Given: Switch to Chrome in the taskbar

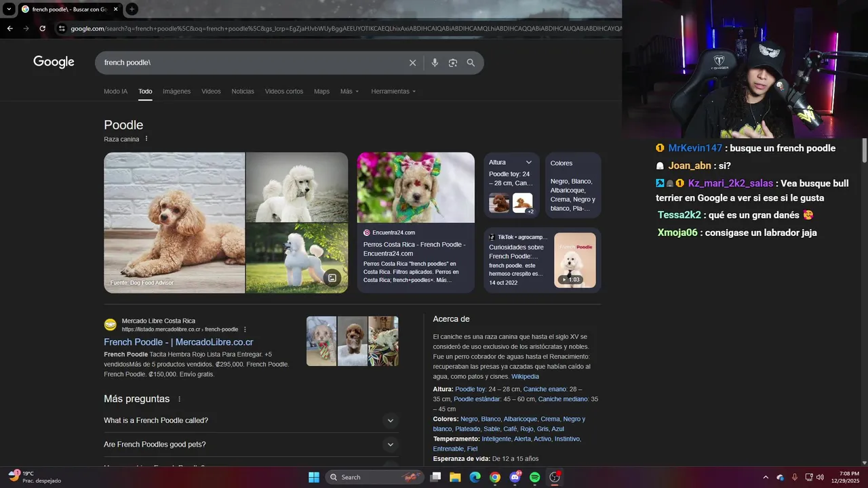Looking at the screenshot, I should coord(495,477).
